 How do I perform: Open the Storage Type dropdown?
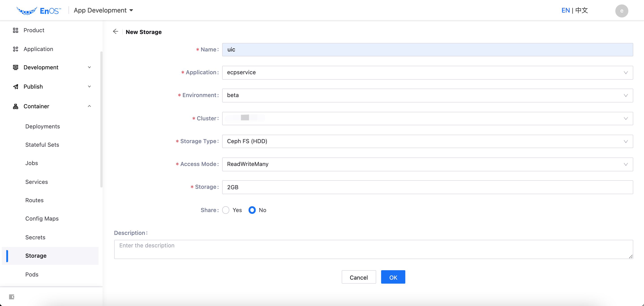coord(427,141)
